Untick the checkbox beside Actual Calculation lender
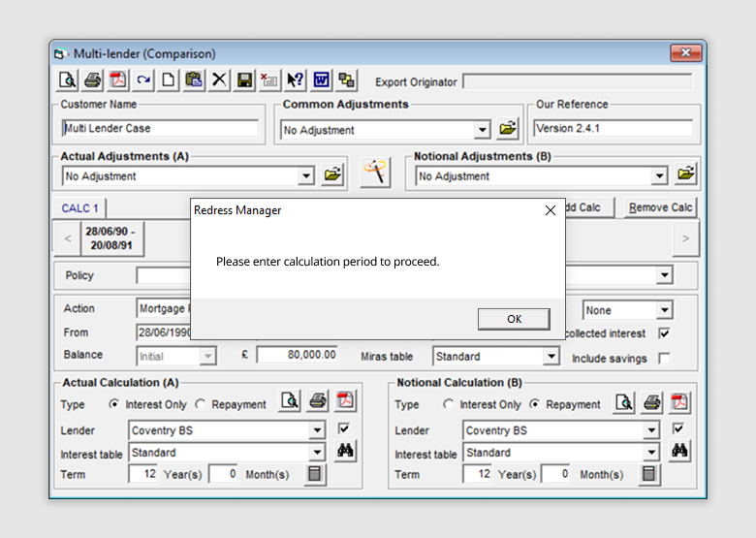Viewport: 756px width, 538px height. point(344,428)
